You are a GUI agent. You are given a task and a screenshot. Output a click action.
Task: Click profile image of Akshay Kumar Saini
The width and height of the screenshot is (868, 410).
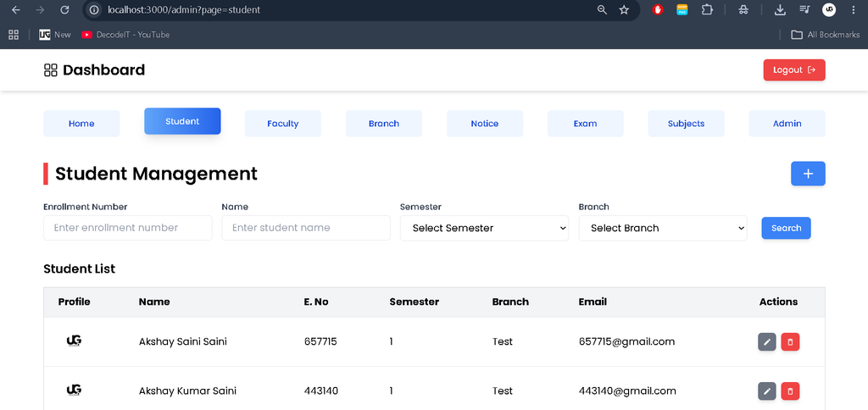tap(74, 390)
